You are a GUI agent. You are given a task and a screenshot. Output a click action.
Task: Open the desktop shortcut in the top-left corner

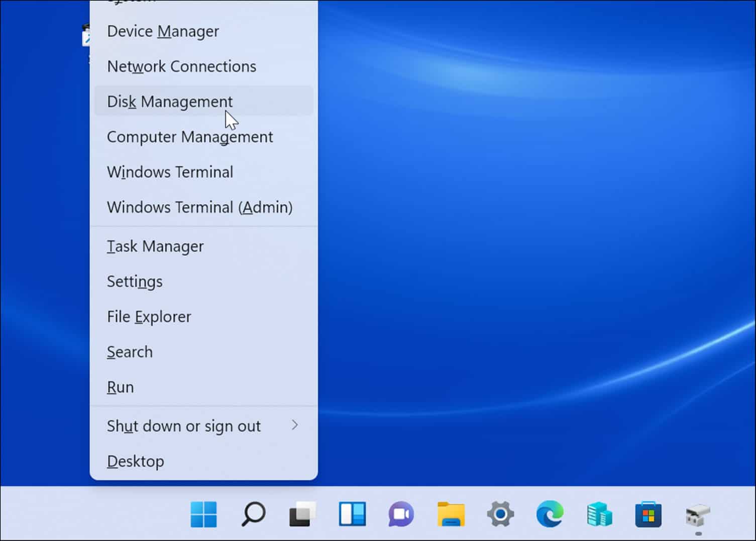(87, 35)
